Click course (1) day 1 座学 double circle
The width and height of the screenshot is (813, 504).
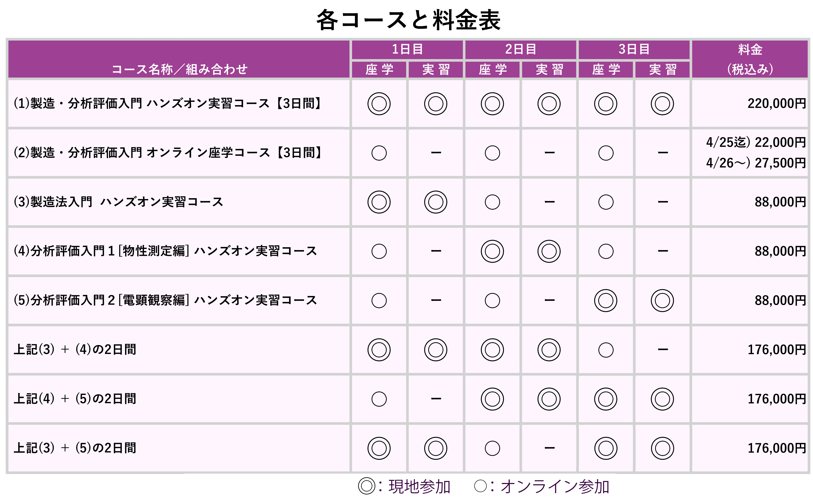tap(379, 104)
